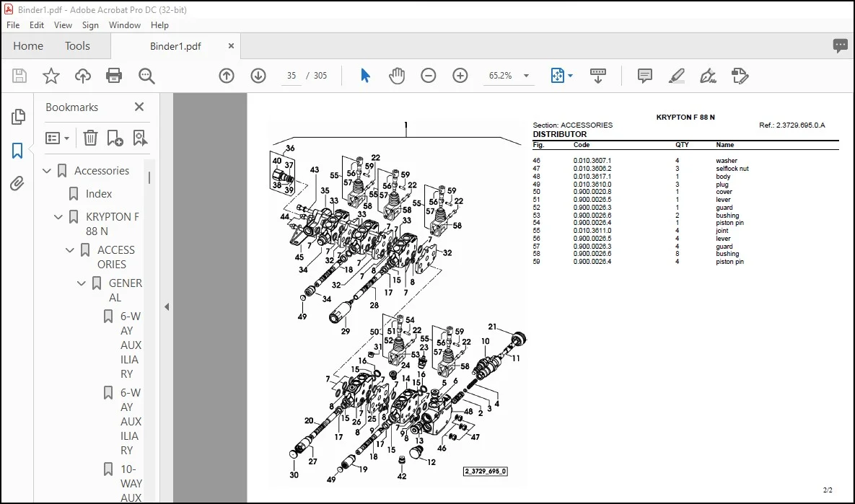Click the Zoom in plus icon
The image size is (855, 504).
[460, 76]
